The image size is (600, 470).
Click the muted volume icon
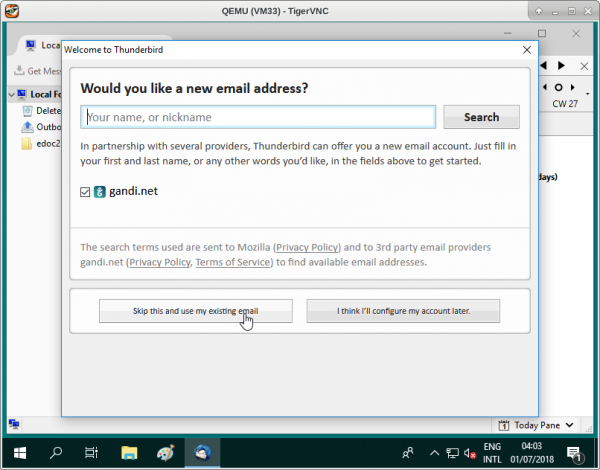[x=470, y=454]
